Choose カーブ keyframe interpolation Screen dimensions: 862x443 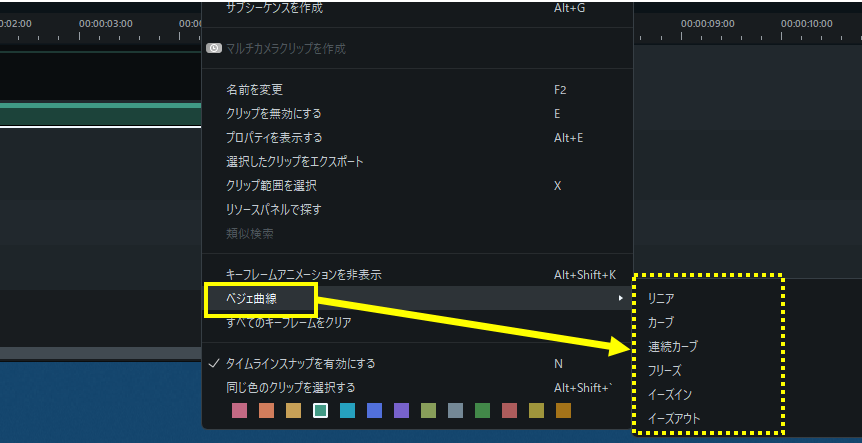click(661, 322)
